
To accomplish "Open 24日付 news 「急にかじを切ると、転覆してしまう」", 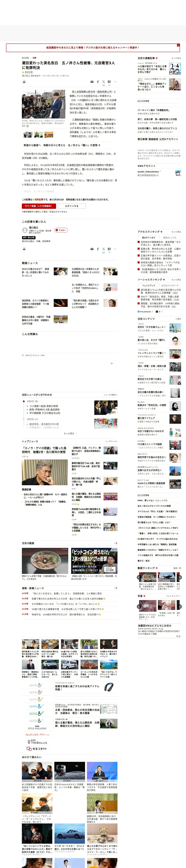I will pyautogui.click(x=67, y=594).
